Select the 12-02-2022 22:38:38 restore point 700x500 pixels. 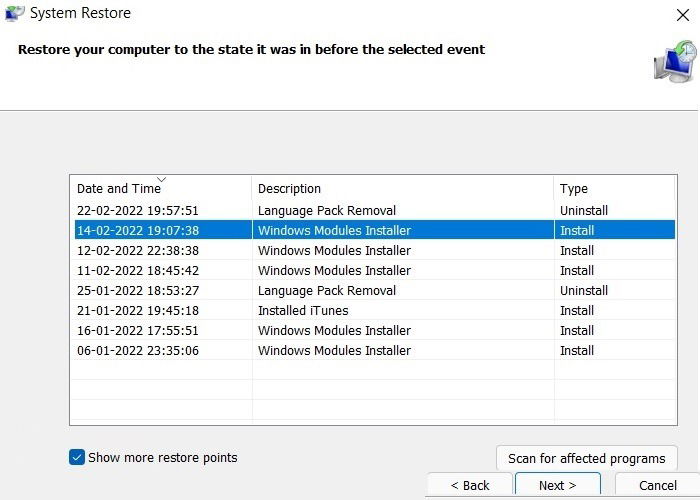coord(374,250)
